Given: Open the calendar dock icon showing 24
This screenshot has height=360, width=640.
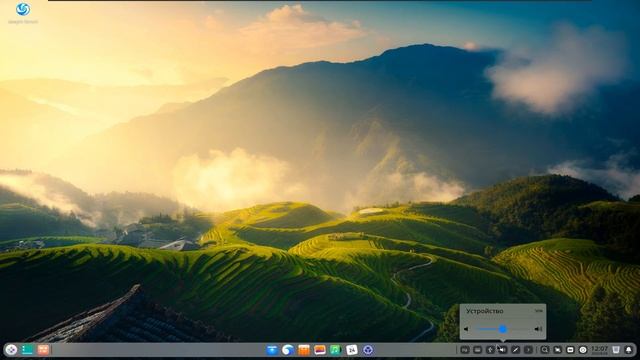Looking at the screenshot, I should tap(351, 350).
